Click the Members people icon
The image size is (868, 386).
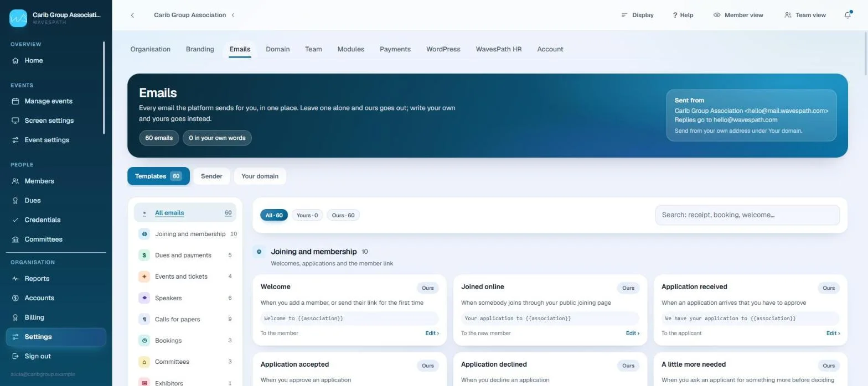(x=15, y=181)
